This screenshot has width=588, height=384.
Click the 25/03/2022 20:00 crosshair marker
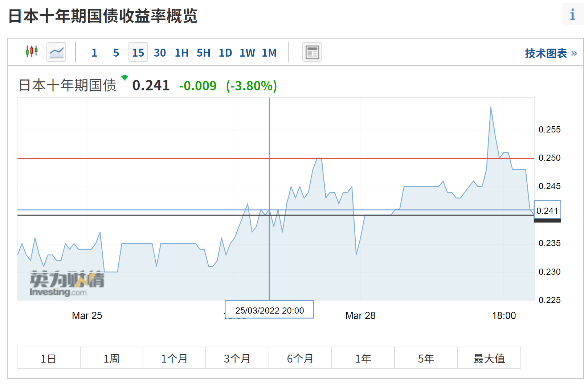(x=269, y=310)
